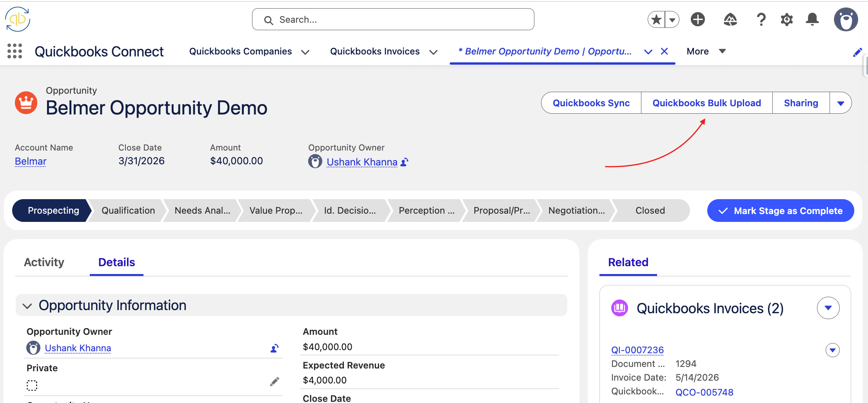Click the Quickbooks Bulk Upload button

pyautogui.click(x=706, y=103)
